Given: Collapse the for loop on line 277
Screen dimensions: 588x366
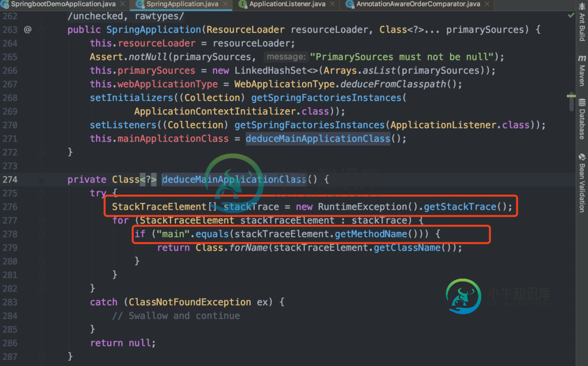Looking at the screenshot, I should pyautogui.click(x=41, y=221).
